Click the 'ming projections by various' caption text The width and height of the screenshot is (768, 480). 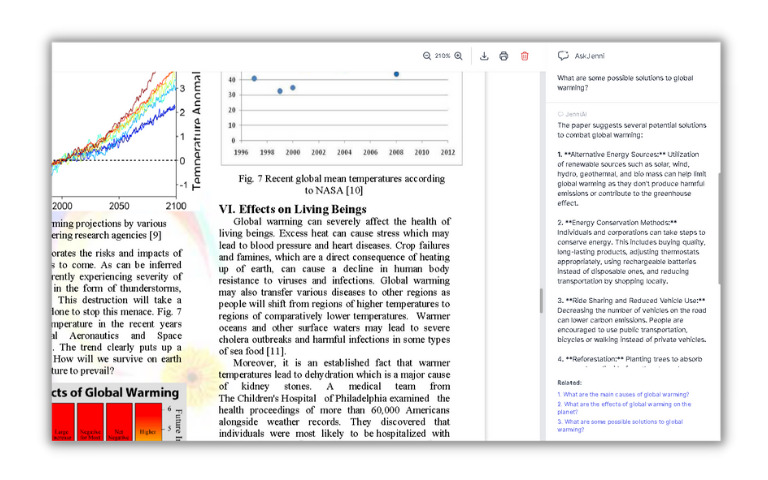109,229
